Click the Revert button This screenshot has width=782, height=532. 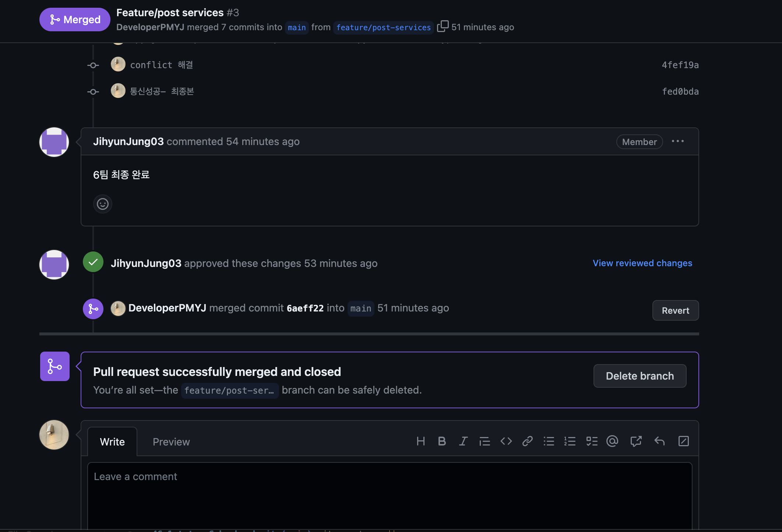click(x=675, y=310)
